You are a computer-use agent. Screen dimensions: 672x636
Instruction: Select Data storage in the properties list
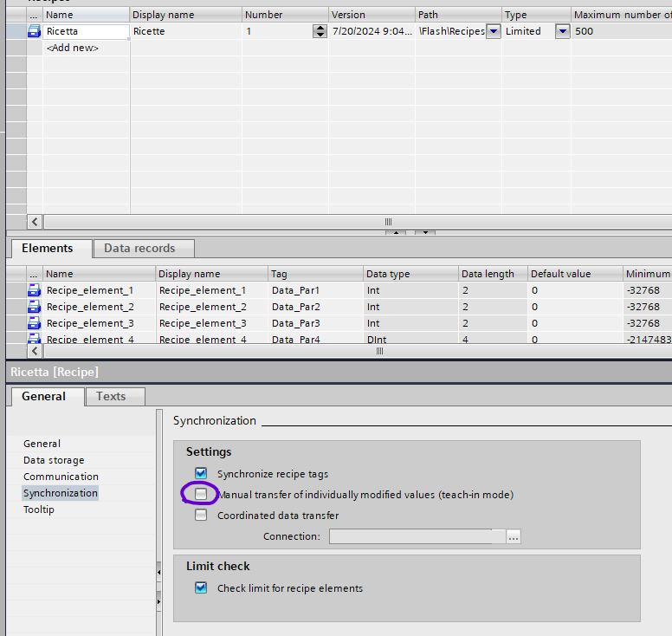pyautogui.click(x=54, y=460)
